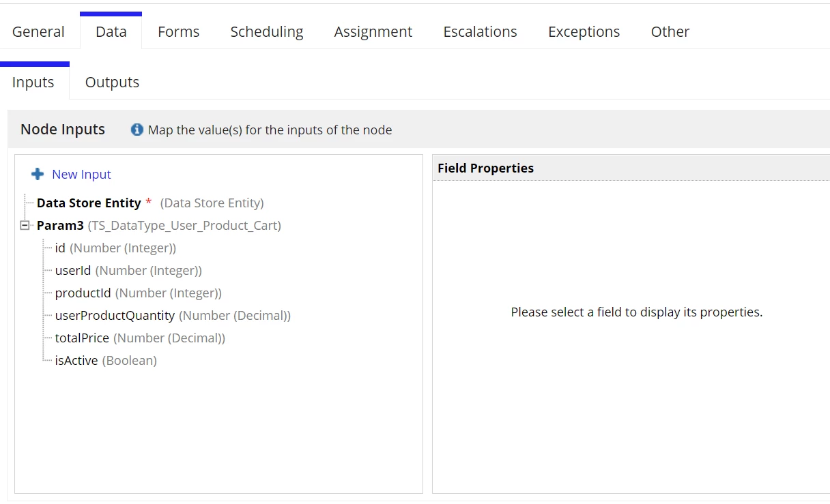830x504 pixels.
Task: Choose the productId field
Action: tap(138, 293)
